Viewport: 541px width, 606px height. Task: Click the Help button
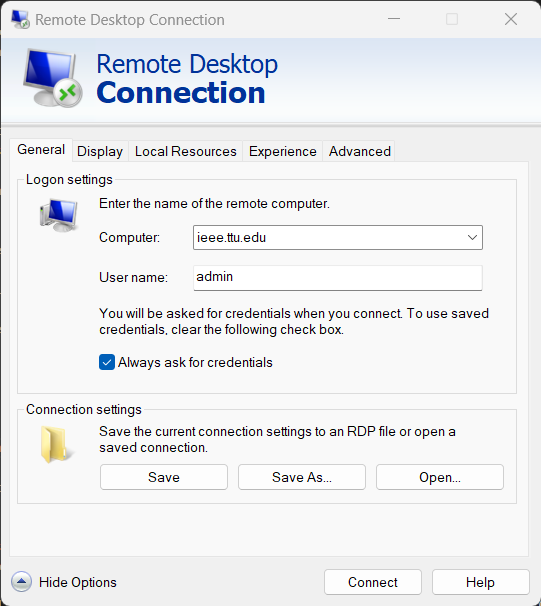coord(480,582)
